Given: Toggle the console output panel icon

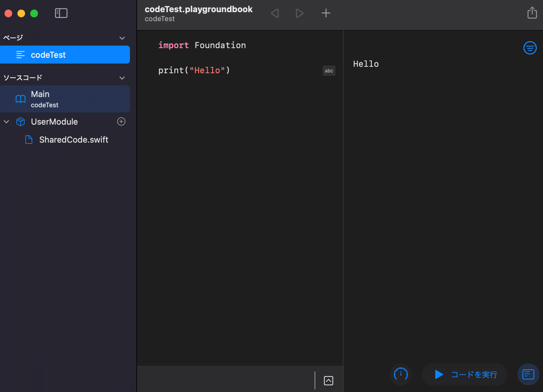Looking at the screenshot, I should 528,374.
